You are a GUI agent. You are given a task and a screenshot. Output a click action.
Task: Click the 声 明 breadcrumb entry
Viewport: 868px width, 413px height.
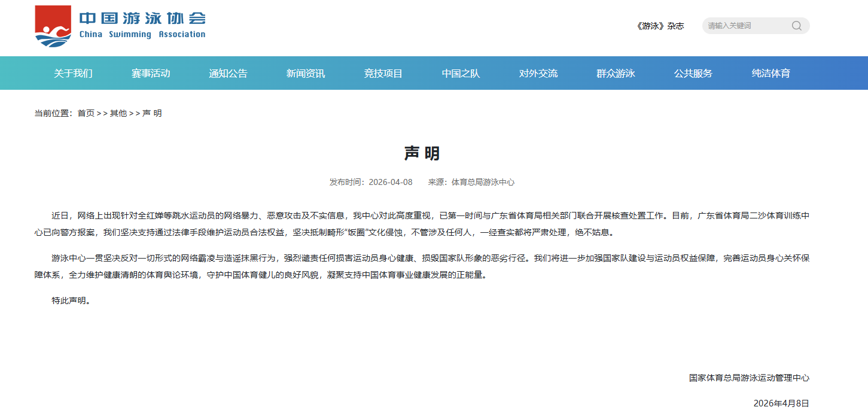tap(152, 113)
